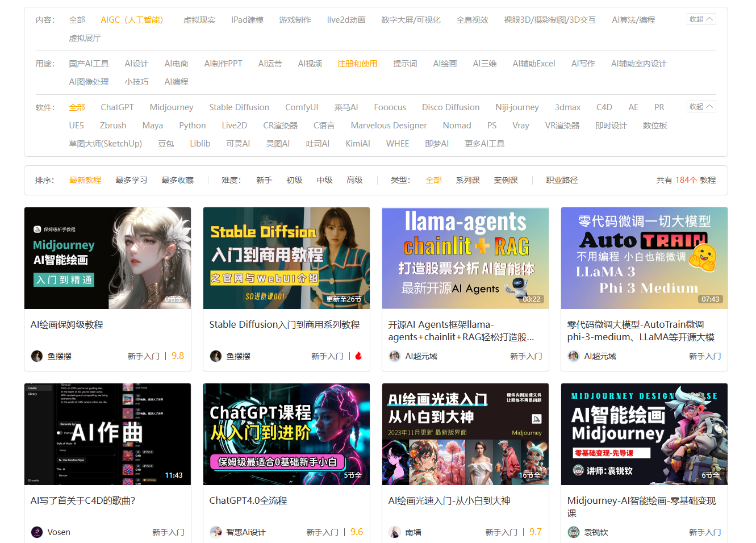Open 职业路径 filter
Image resolution: width=756 pixels, height=543 pixels.
pyautogui.click(x=562, y=180)
